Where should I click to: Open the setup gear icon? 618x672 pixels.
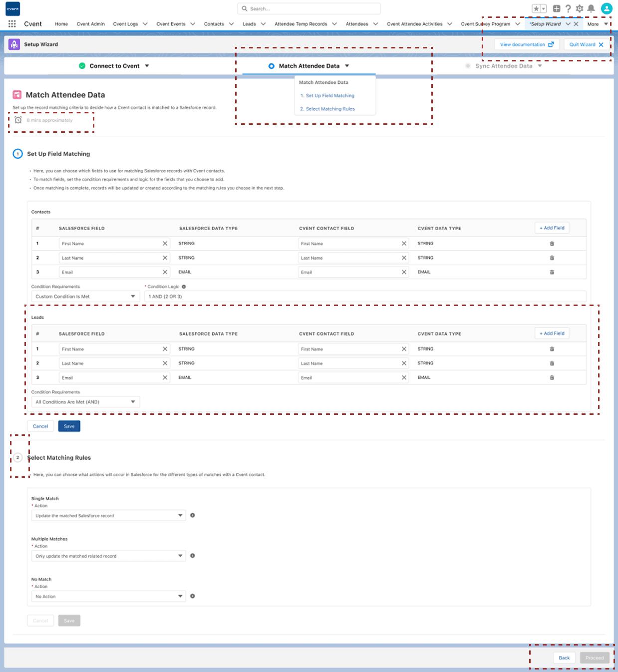580,8
